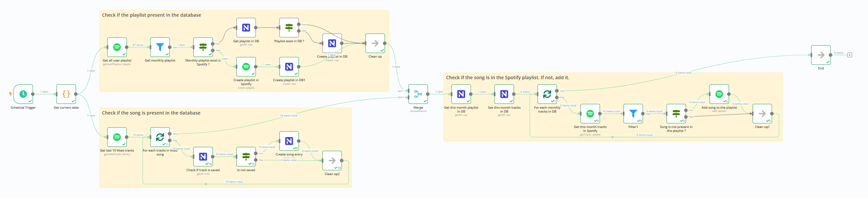Click the '4 items total' connection label
The height and width of the screenshot is (198, 868).
(x=288, y=160)
